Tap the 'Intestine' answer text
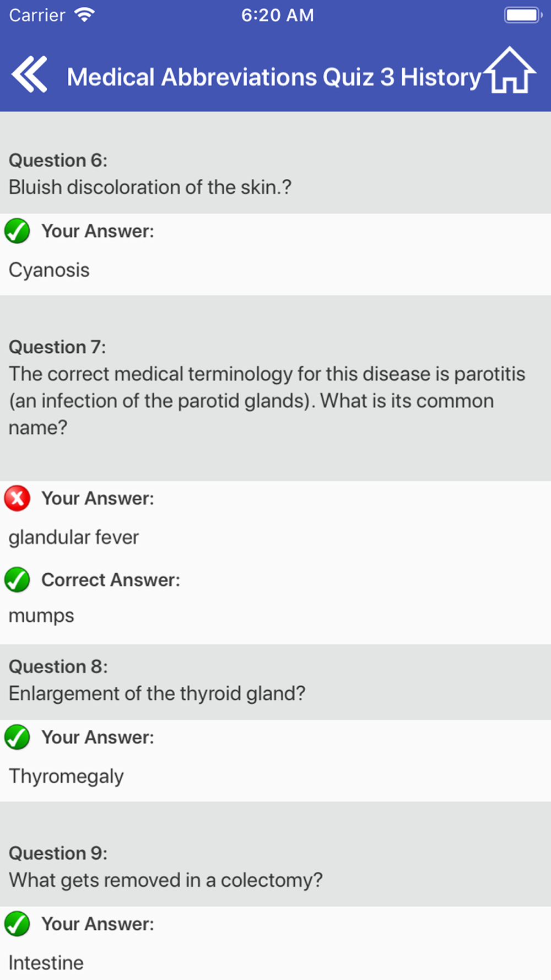This screenshot has width=551, height=980. coord(46,963)
